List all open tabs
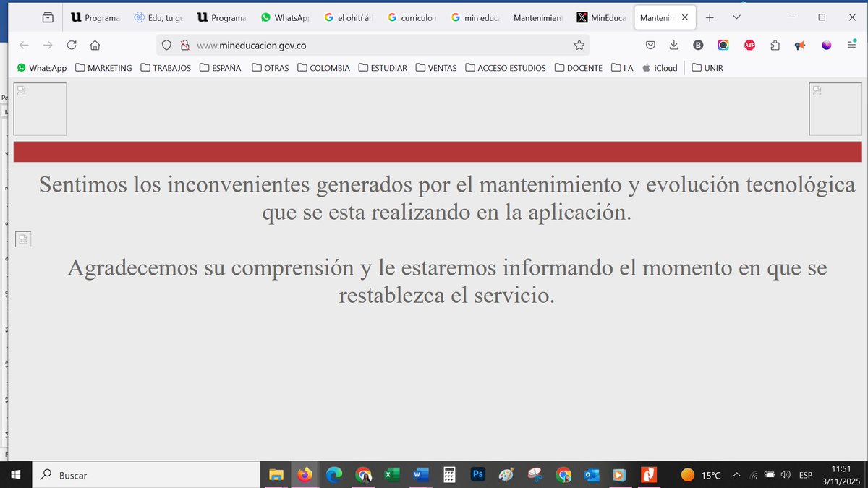The height and width of the screenshot is (488, 868). tap(736, 17)
